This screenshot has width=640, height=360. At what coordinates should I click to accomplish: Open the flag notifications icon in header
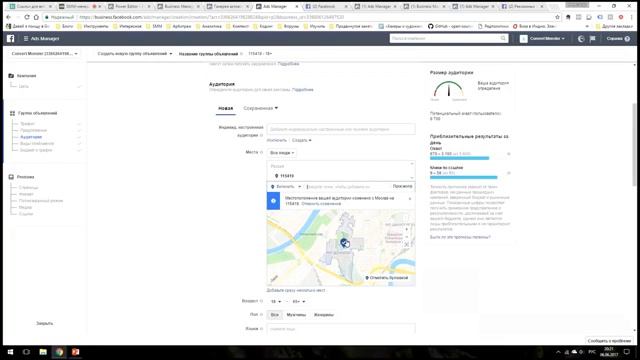tap(593, 39)
